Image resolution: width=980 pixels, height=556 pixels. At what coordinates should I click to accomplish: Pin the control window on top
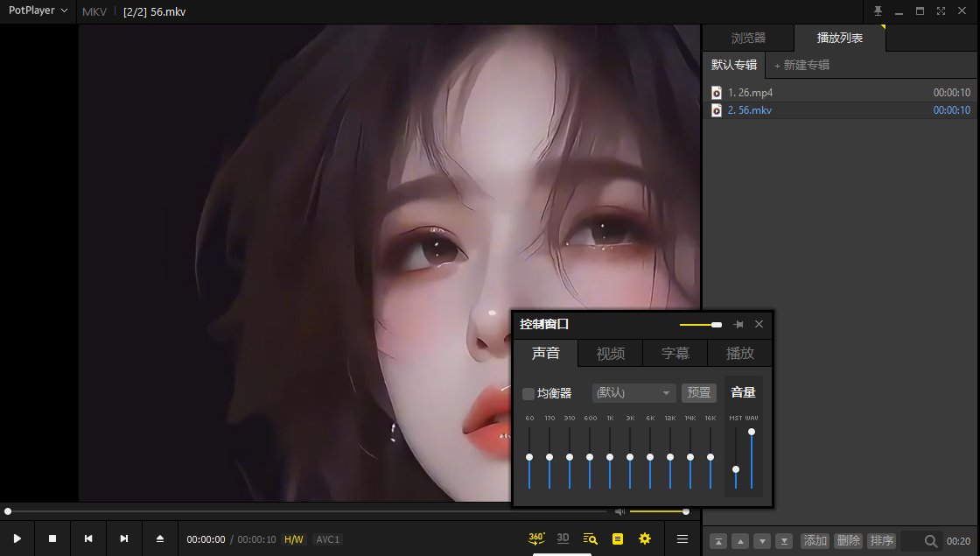(x=738, y=324)
